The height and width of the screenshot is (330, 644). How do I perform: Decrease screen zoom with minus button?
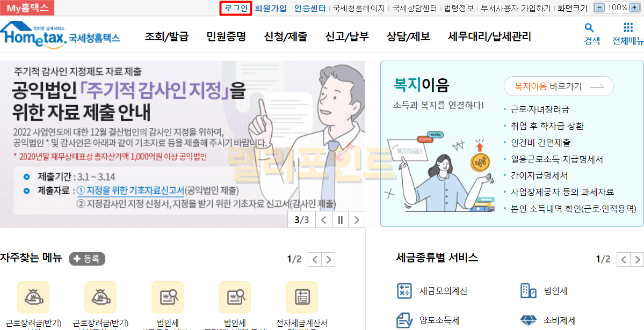(x=600, y=8)
